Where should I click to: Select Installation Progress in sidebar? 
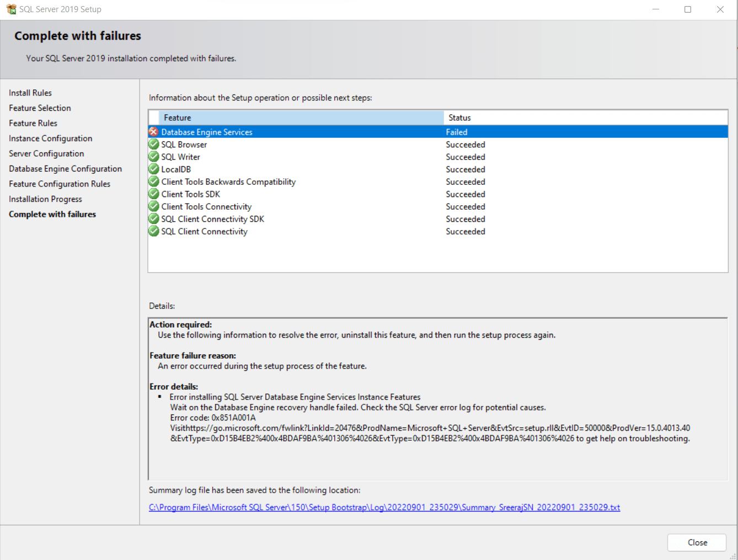pyautogui.click(x=45, y=199)
